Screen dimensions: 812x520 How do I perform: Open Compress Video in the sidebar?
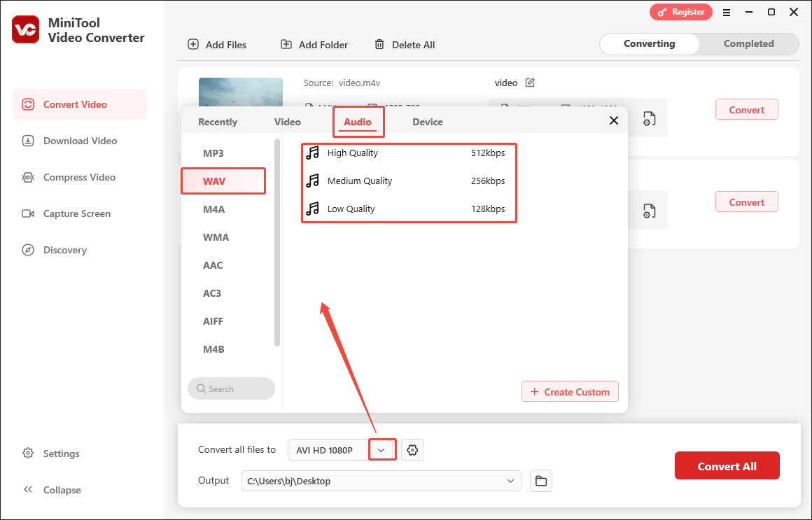[80, 177]
